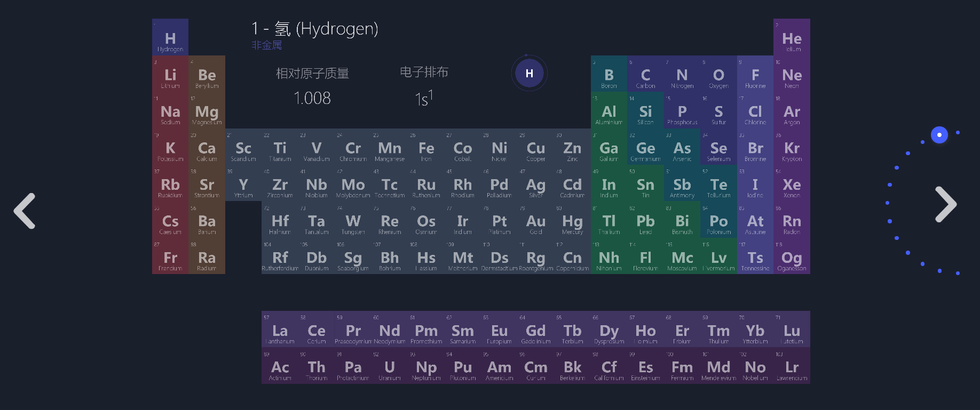Select the Helium (He) element tile
This screenshot has height=410, width=980.
point(792,37)
